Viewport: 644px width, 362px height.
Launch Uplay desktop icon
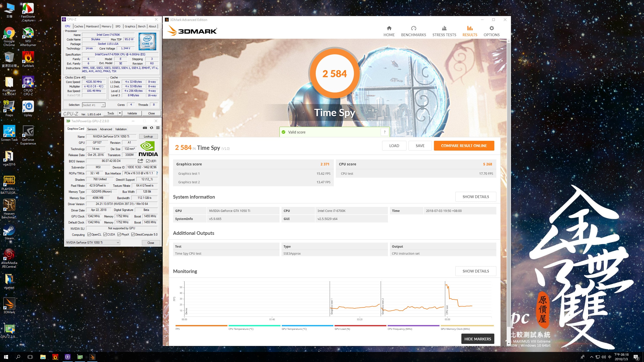(x=28, y=109)
